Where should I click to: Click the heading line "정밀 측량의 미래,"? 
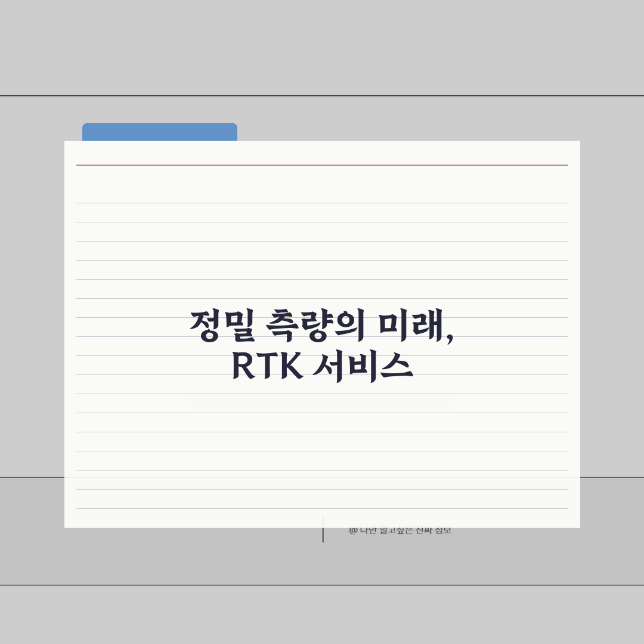click(321, 326)
